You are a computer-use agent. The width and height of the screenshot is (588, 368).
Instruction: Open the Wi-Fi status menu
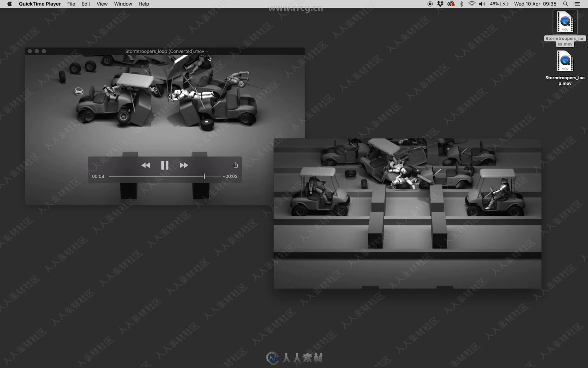(x=472, y=4)
